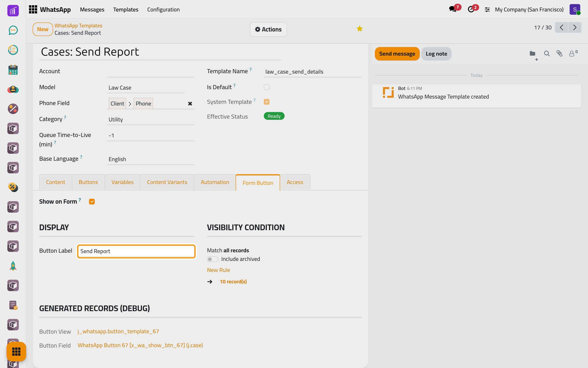
Task: Open the Templates menu
Action: pos(126,10)
